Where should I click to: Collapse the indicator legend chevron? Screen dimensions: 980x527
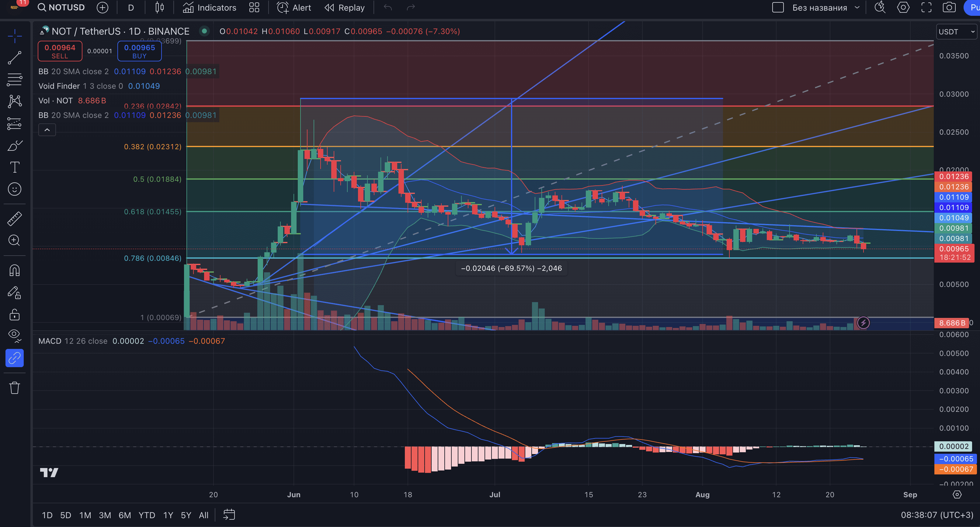pyautogui.click(x=47, y=130)
